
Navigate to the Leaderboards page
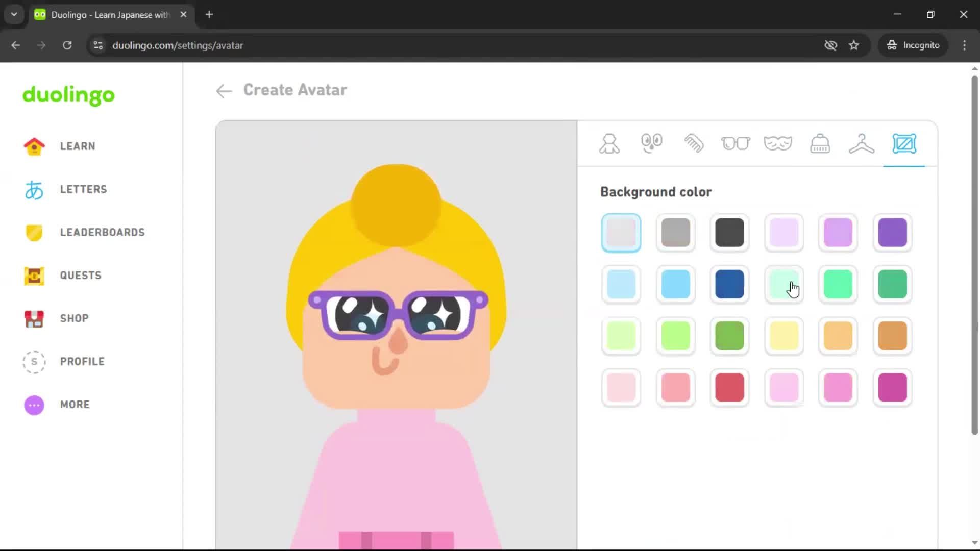tap(102, 232)
